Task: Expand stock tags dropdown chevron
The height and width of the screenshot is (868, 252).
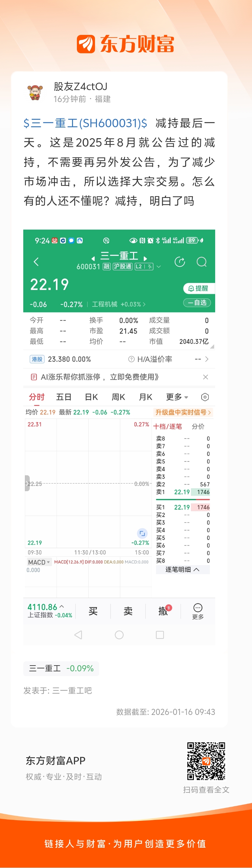Action: pyautogui.click(x=159, y=266)
